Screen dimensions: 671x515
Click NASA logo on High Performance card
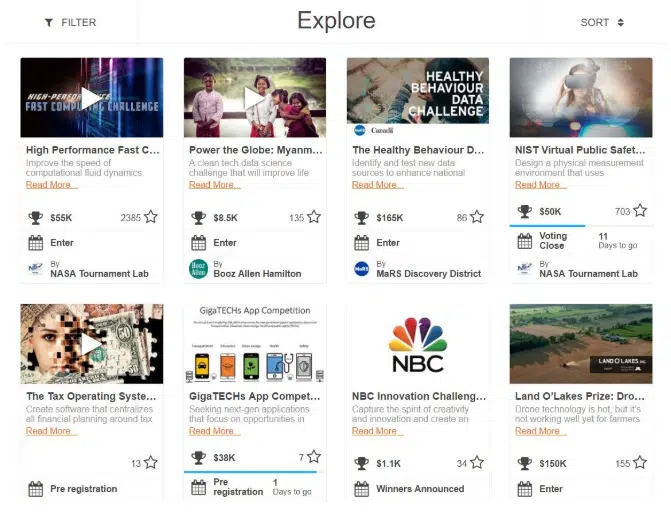35,269
